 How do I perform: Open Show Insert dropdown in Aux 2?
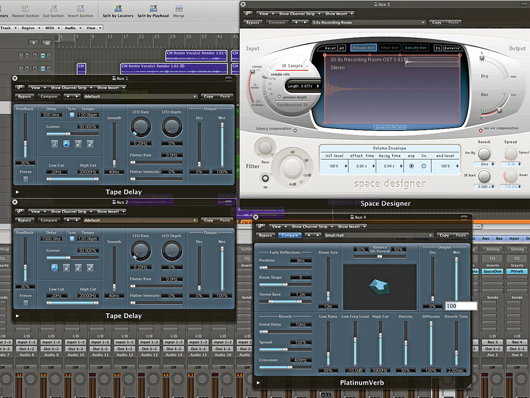pos(110,211)
